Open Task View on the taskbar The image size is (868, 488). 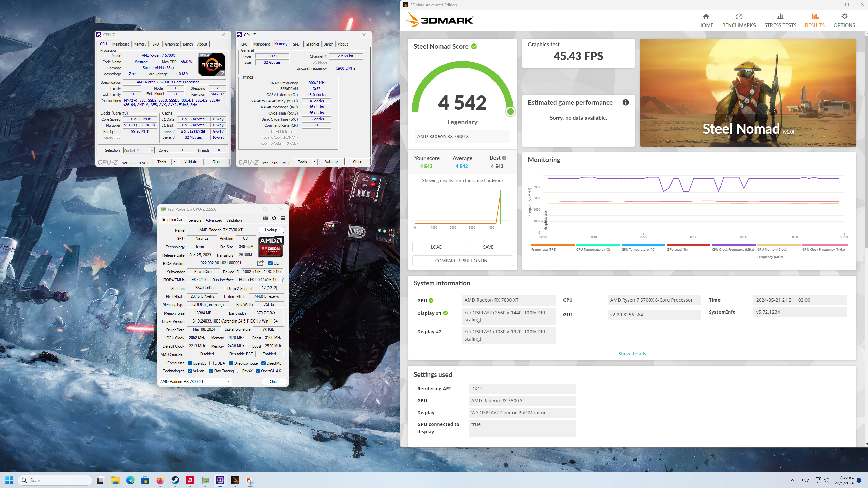coord(100,480)
